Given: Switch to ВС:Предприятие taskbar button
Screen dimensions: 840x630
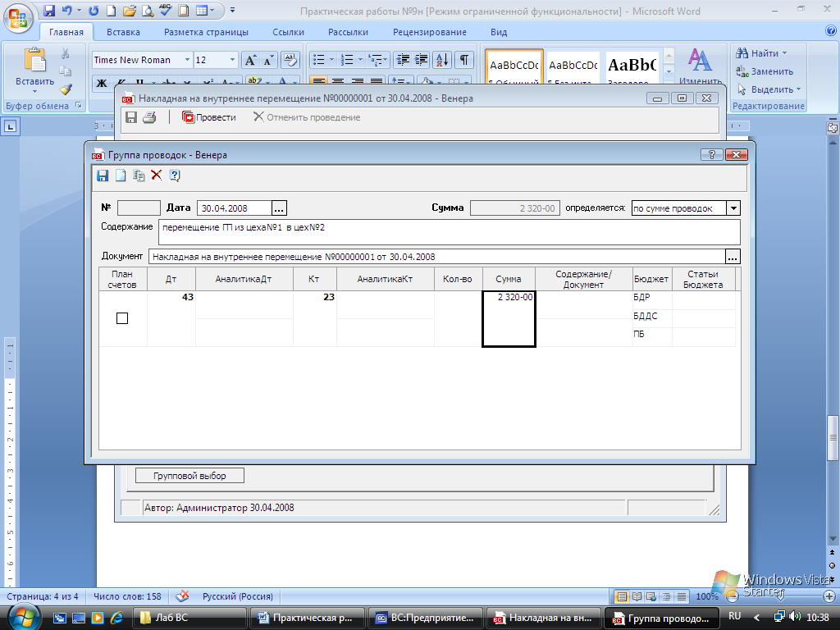Looking at the screenshot, I should point(426,618).
